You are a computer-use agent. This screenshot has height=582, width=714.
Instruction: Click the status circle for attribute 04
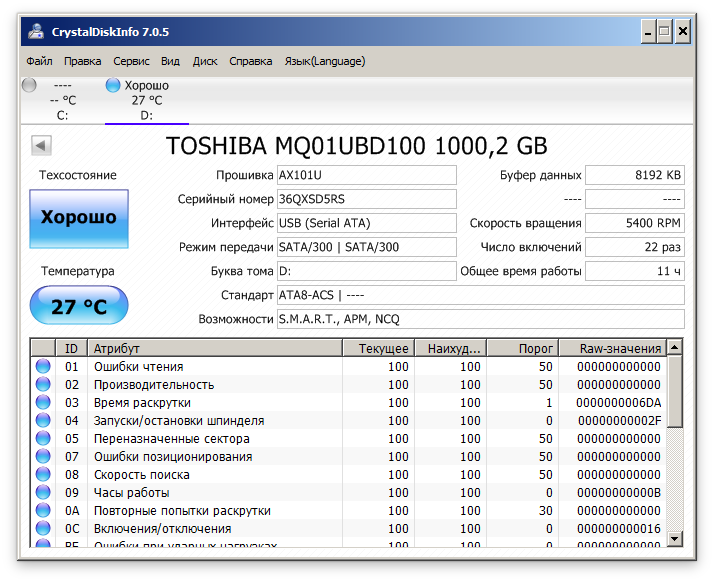coord(43,420)
